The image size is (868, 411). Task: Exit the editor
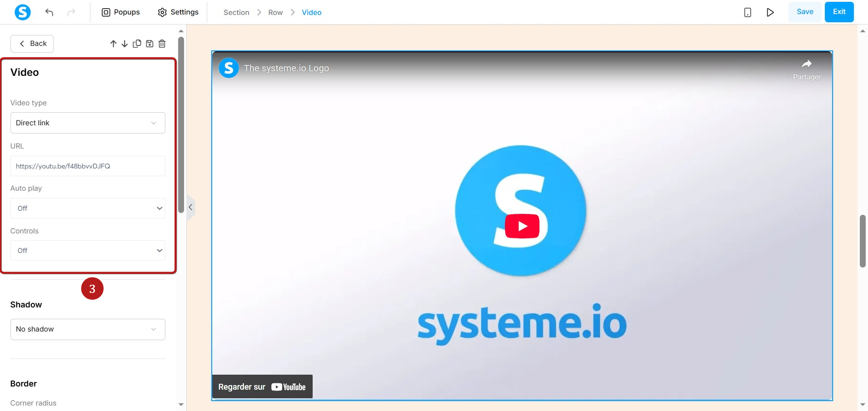[x=839, y=12]
